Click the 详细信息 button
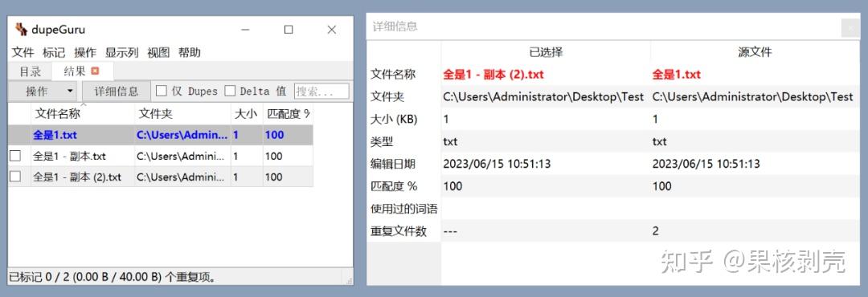 point(117,92)
